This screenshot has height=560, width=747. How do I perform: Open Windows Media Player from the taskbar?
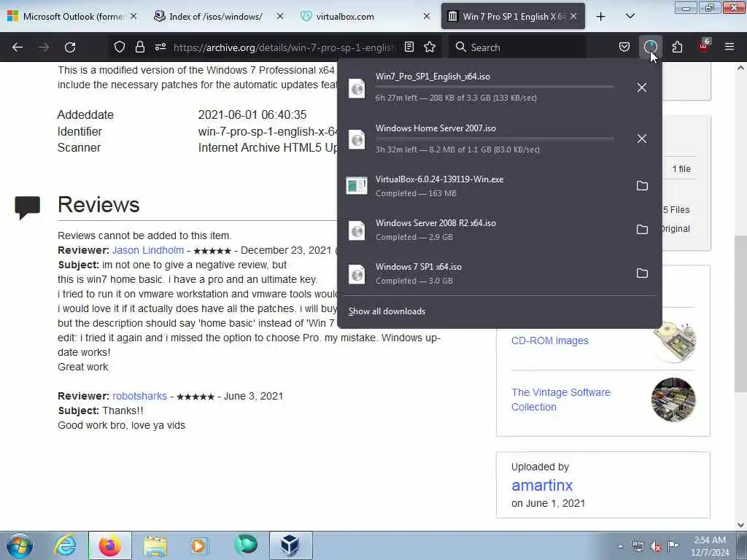click(199, 545)
